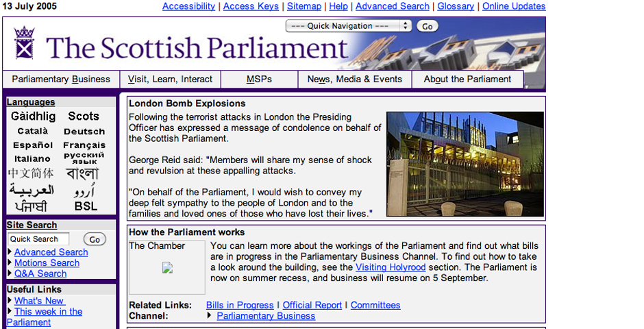644x329 pixels.
Task: Switch to Français language image
Action: click(84, 145)
